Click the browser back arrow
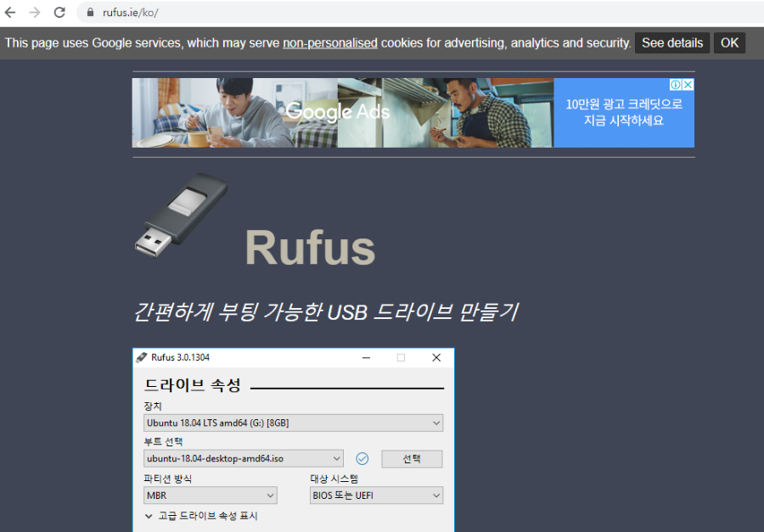Screen dimensions: 764x532 point(10,13)
